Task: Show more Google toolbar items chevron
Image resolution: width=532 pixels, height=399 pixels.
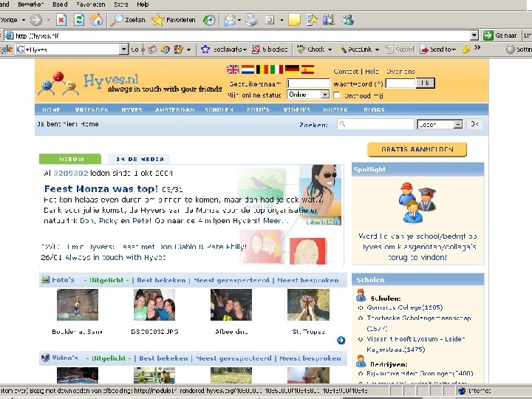Action: point(477,47)
